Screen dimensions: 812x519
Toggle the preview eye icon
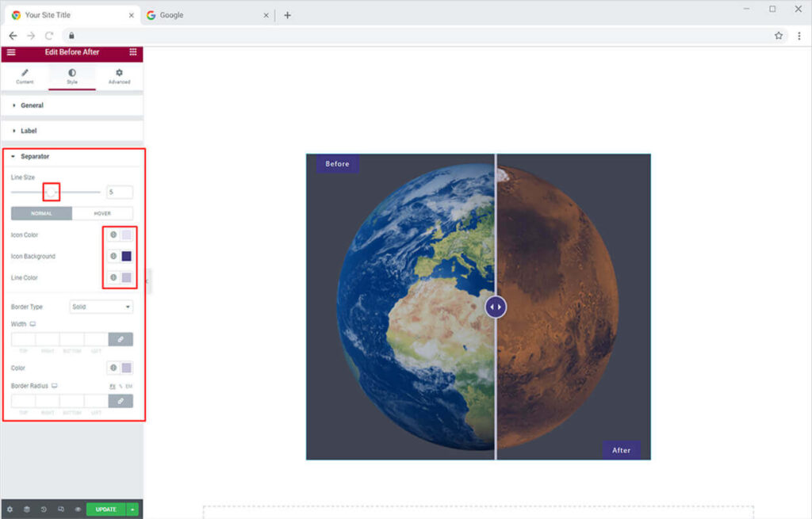[x=78, y=509]
